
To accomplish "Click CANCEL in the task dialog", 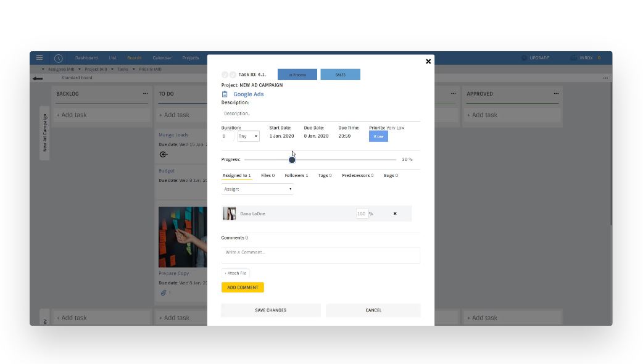I will [373, 310].
